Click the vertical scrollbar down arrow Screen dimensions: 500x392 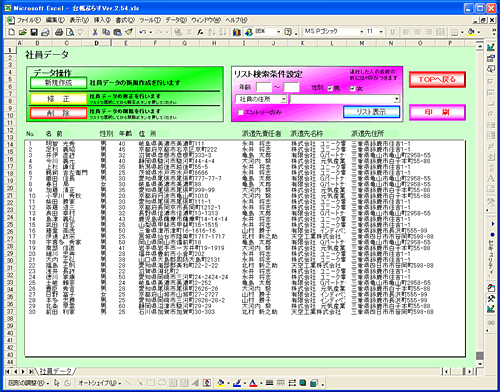click(x=480, y=364)
